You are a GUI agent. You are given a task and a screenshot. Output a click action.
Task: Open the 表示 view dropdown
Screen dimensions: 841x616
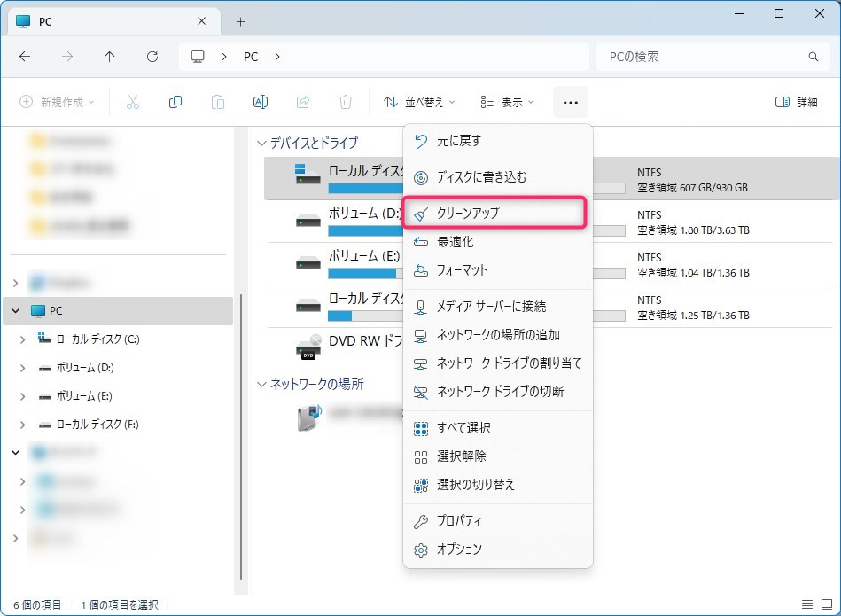pyautogui.click(x=508, y=103)
